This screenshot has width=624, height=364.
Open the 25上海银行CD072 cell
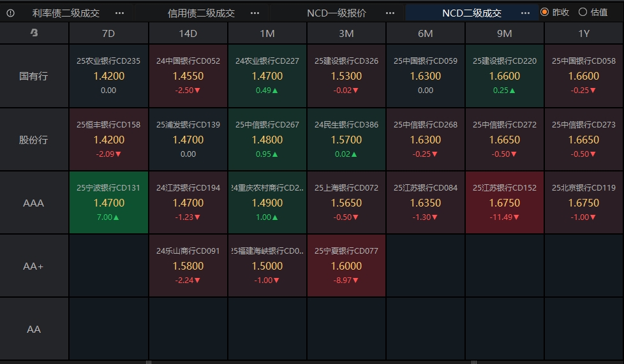click(346, 203)
